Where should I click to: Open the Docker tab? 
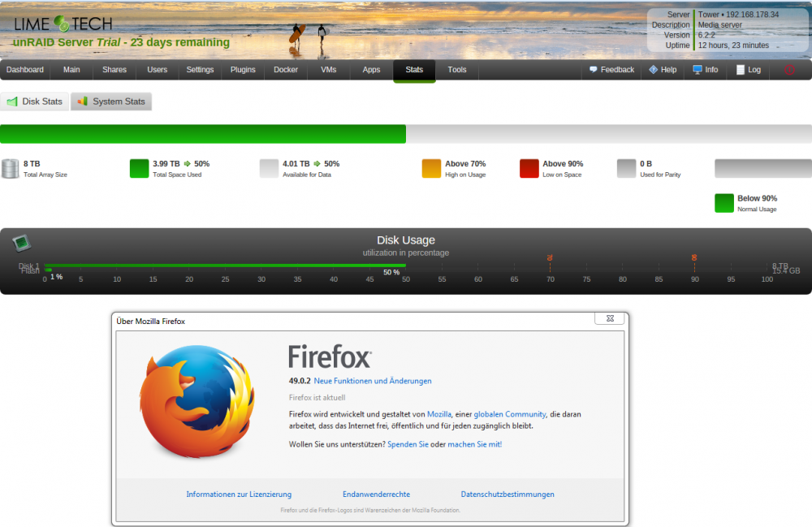click(x=286, y=70)
